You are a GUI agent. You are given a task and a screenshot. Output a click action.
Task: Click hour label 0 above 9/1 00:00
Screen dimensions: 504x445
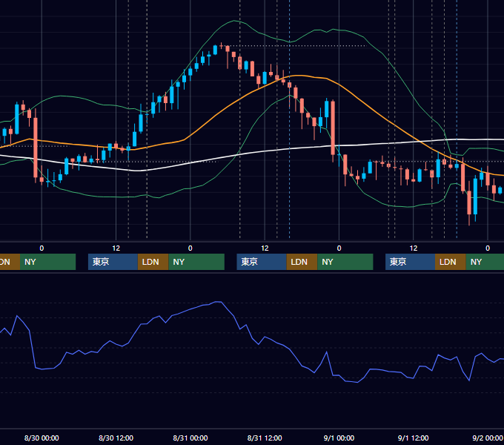coord(339,248)
